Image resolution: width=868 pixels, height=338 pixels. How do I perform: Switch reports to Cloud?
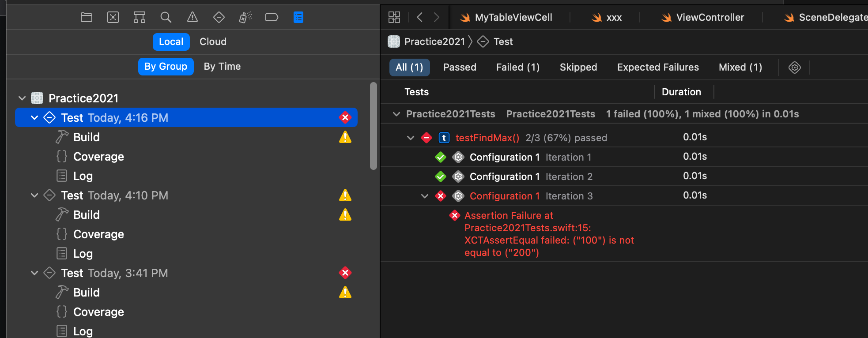click(x=213, y=42)
